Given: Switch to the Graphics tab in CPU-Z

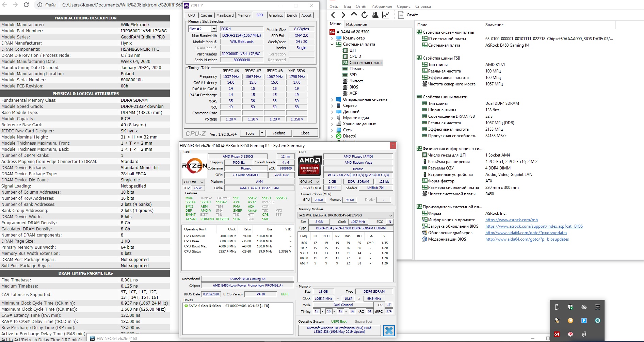Looking at the screenshot, I should 276,15.
